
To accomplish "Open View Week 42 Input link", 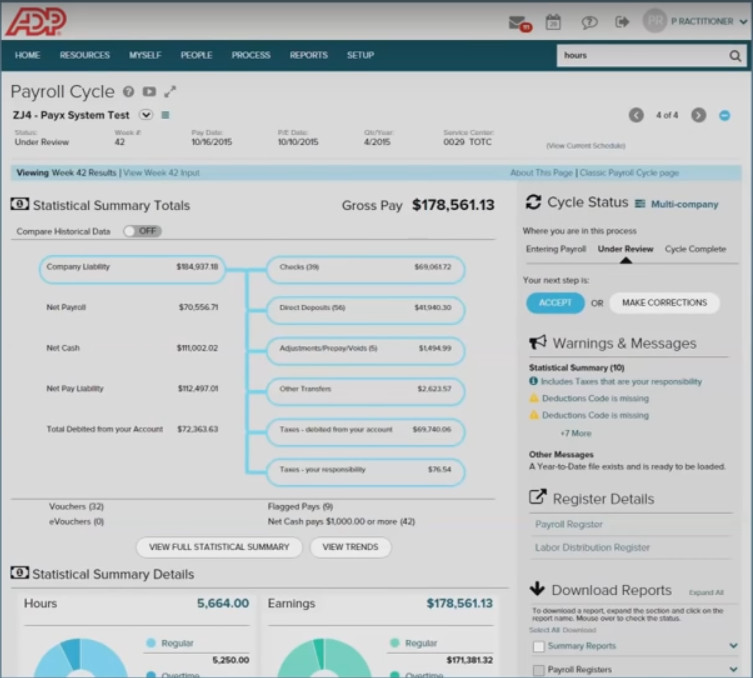I will (x=161, y=173).
